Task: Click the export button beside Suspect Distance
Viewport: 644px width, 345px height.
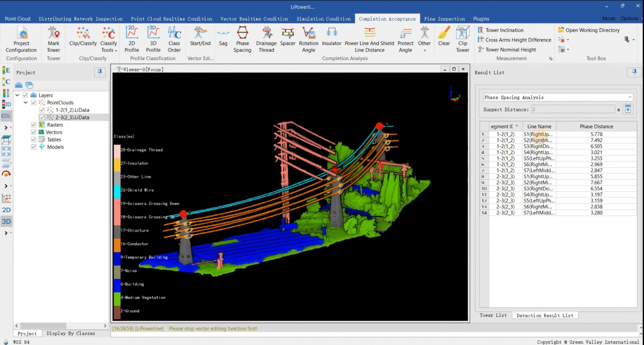Action: (628, 109)
